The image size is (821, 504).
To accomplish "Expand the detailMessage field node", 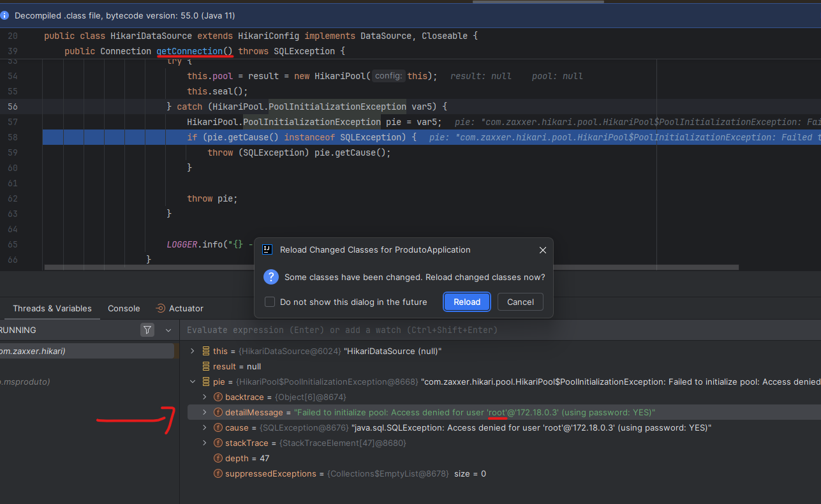I will [x=205, y=413].
